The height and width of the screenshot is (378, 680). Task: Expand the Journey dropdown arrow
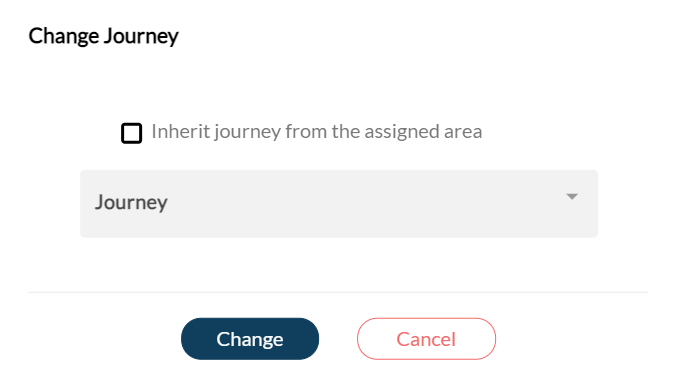[572, 197]
